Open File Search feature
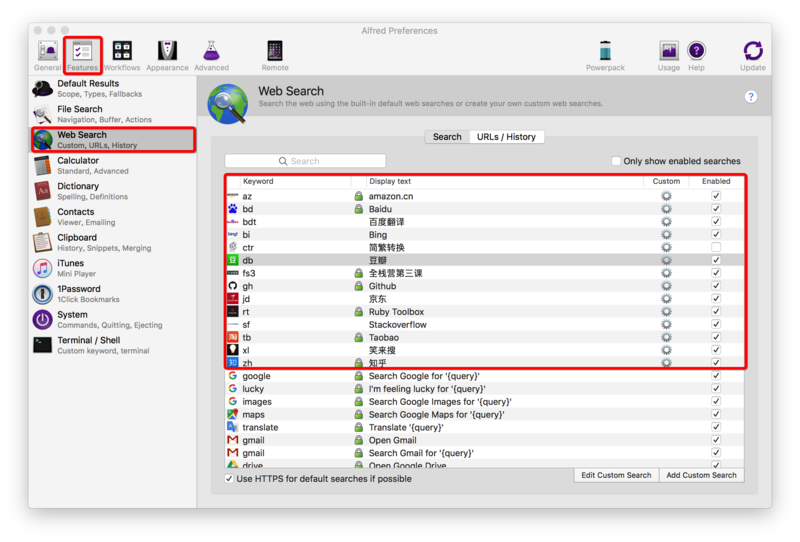The width and height of the screenshot is (800, 542). tap(113, 114)
